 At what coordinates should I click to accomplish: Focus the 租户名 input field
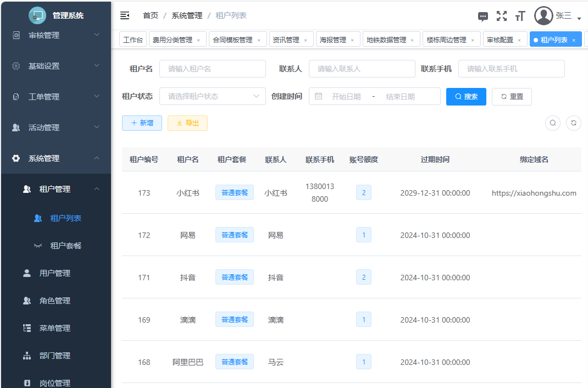(212, 69)
